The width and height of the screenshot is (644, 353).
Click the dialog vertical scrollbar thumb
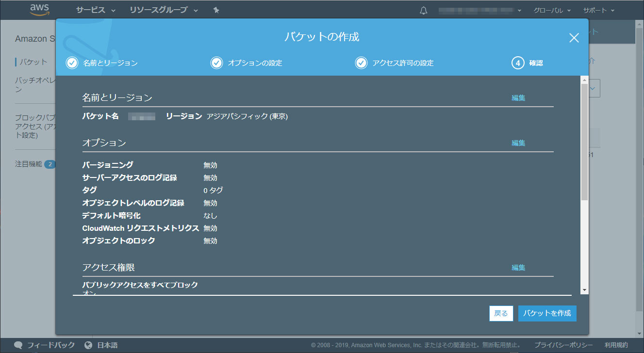coord(584,142)
